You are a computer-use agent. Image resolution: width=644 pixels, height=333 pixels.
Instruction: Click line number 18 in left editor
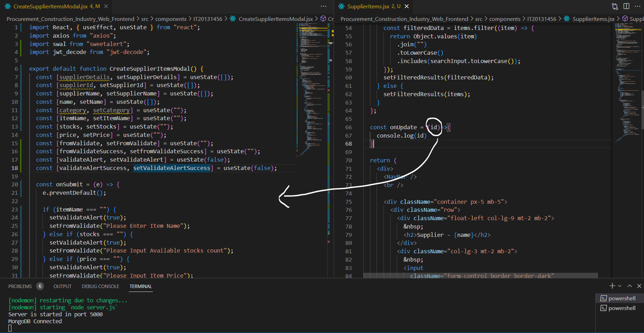coord(15,168)
